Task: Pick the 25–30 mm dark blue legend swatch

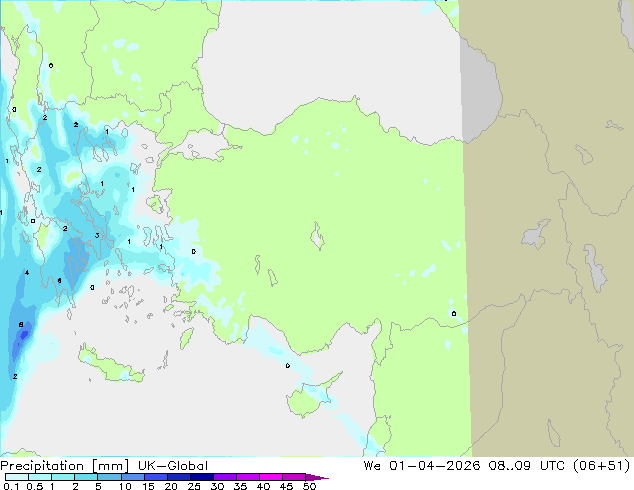Action: [201, 477]
